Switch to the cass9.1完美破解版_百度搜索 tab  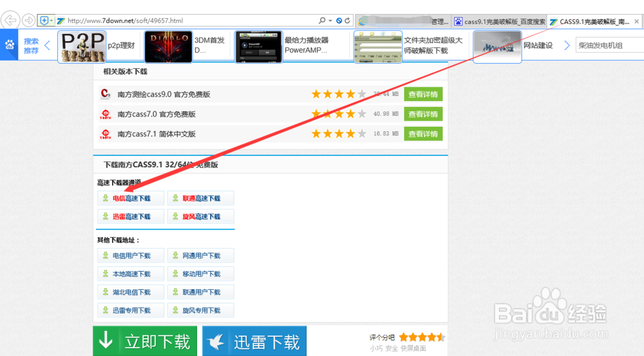tap(500, 21)
